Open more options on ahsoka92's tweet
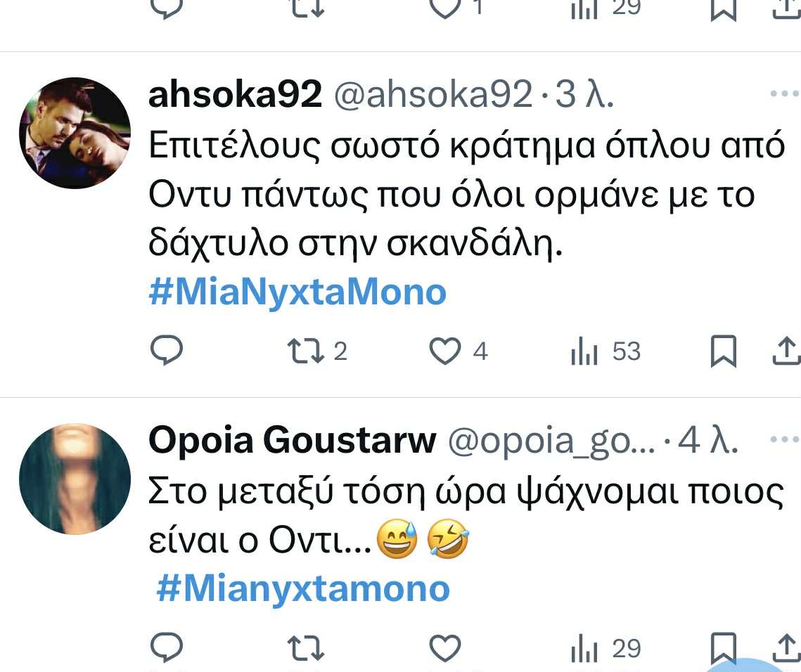Viewport: 801px width, 672px height. pyautogui.click(x=785, y=93)
